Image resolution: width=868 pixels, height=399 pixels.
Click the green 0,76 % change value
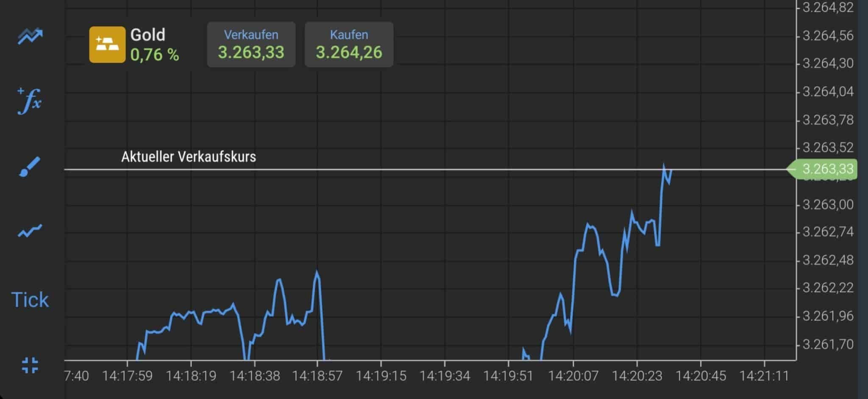coord(154,55)
